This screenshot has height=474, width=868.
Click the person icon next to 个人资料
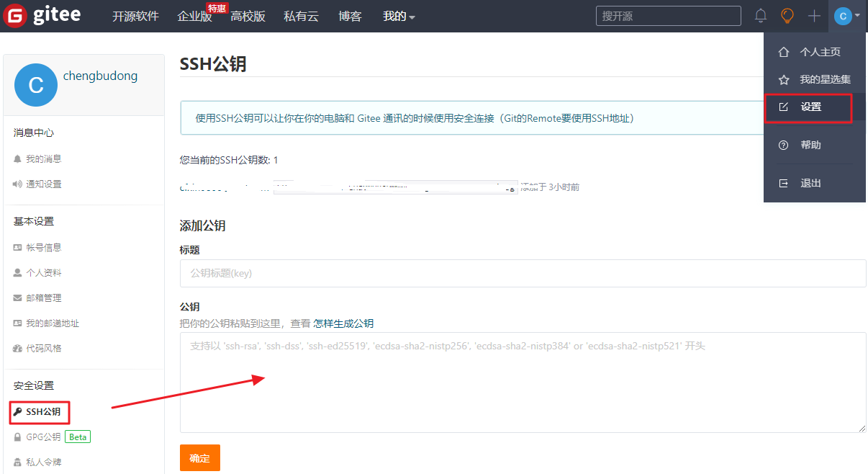(18, 273)
